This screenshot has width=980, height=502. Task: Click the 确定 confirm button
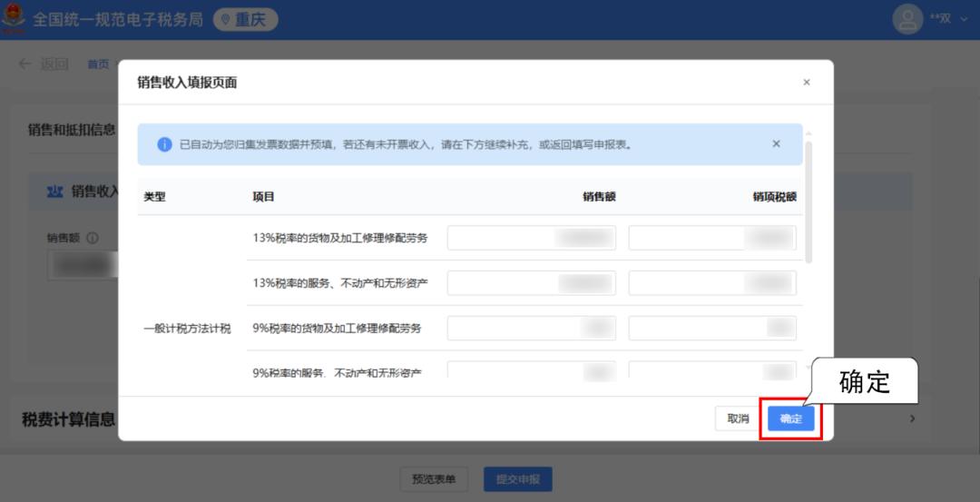pos(790,418)
